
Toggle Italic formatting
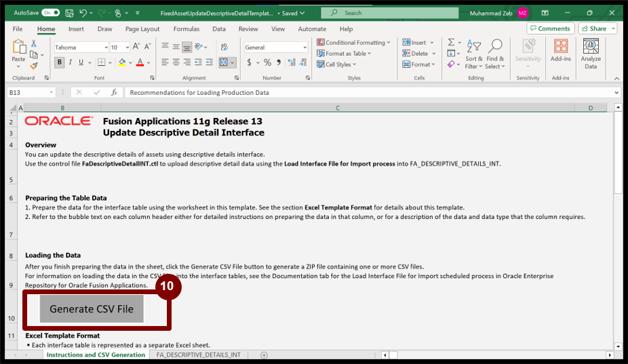[71, 62]
